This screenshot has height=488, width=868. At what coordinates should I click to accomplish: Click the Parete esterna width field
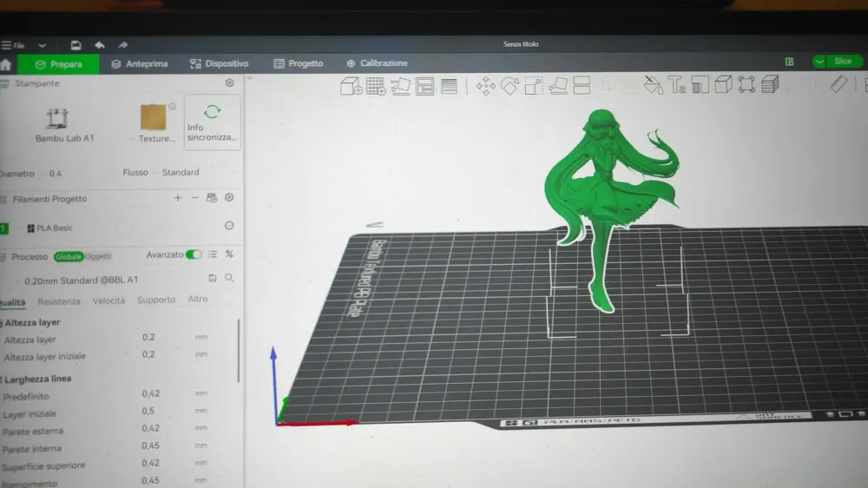click(x=150, y=428)
